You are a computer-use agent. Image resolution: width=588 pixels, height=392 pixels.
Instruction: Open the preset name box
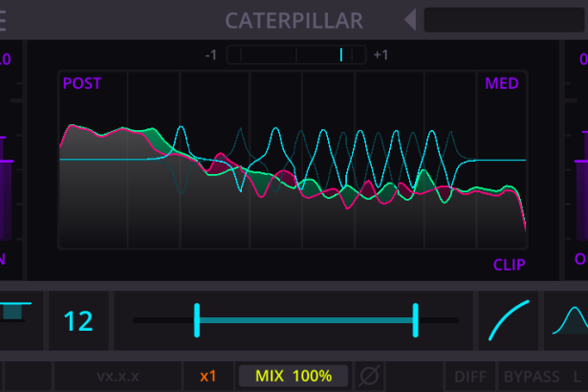504,20
